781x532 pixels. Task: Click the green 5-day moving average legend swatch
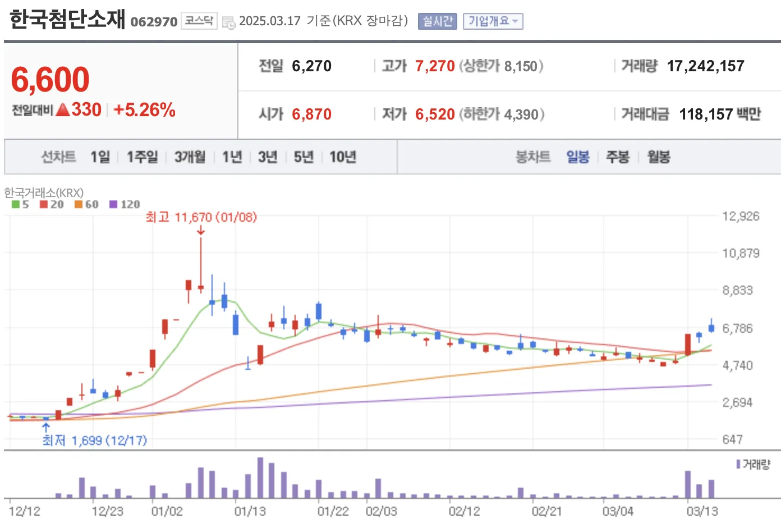pos(16,204)
